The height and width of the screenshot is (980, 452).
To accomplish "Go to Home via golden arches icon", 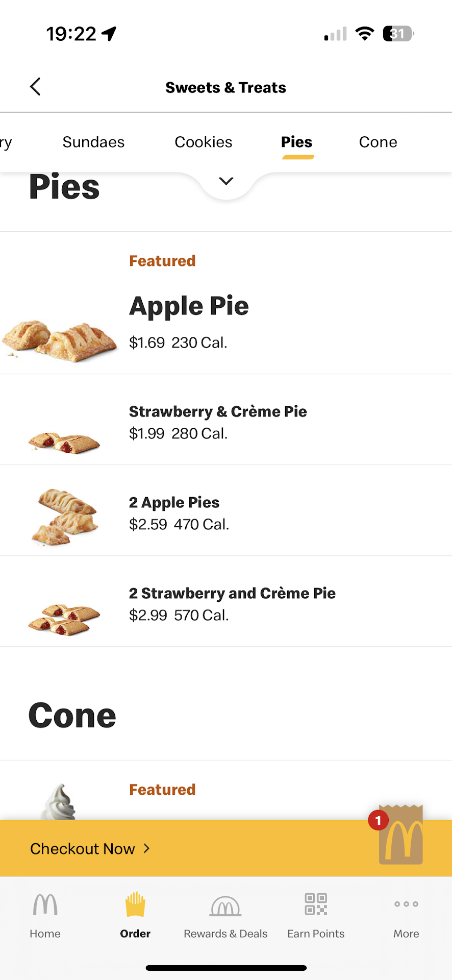I will 45,905.
